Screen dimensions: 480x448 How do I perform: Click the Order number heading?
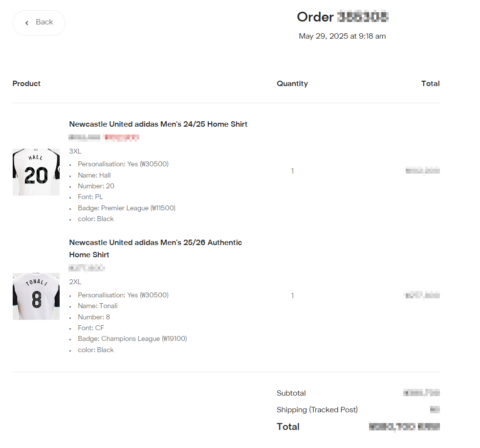coord(343,17)
